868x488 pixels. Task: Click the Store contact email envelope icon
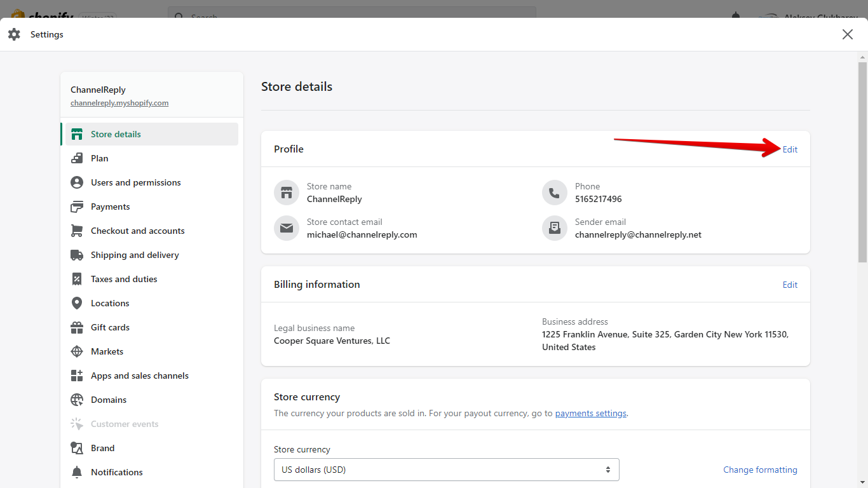coord(287,228)
